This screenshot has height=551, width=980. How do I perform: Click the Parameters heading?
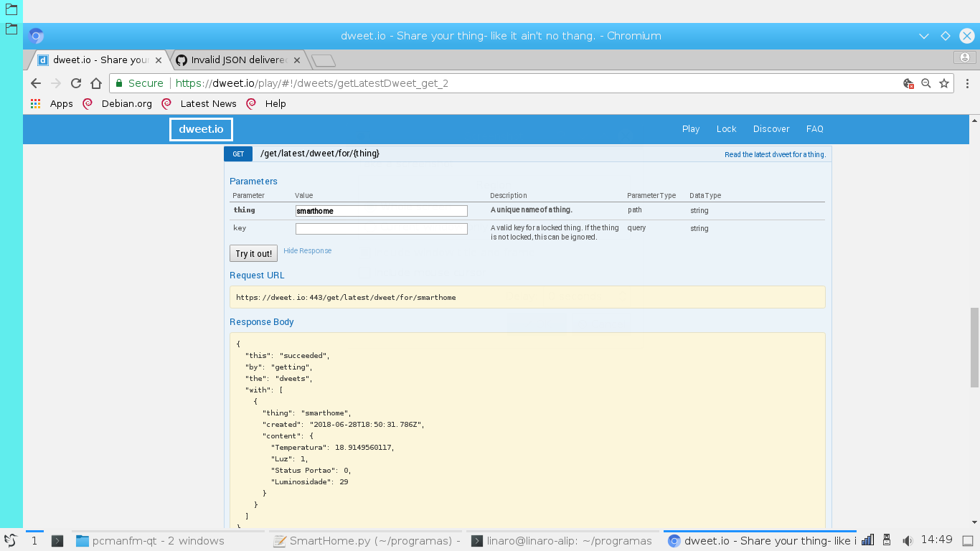coord(253,182)
